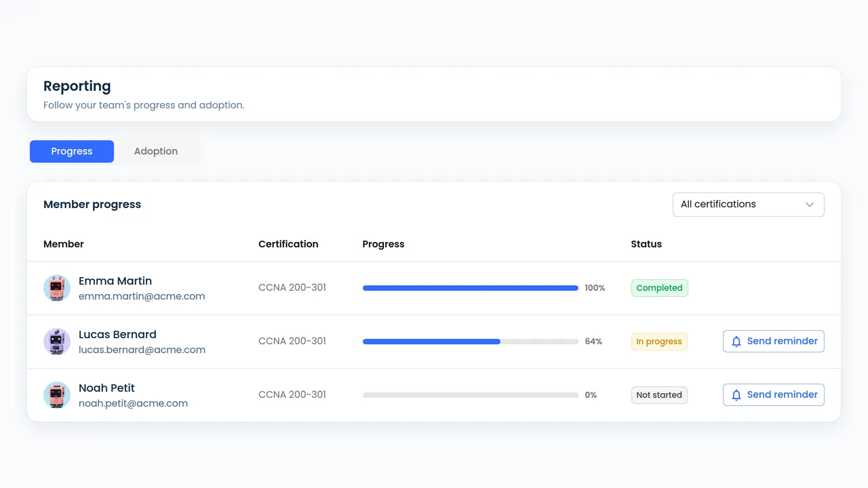Click the 0% progress value
This screenshot has width=868, height=488.
tap(591, 395)
